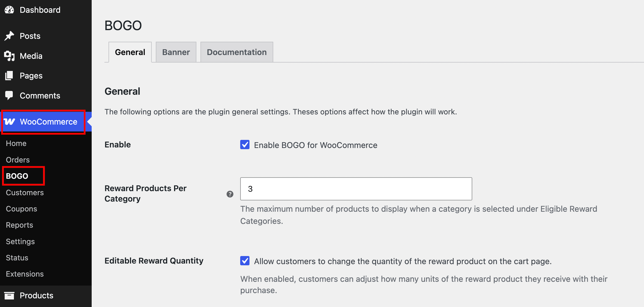This screenshot has height=307, width=644.
Task: Go to the Coupons submenu link
Action: [x=21, y=209]
